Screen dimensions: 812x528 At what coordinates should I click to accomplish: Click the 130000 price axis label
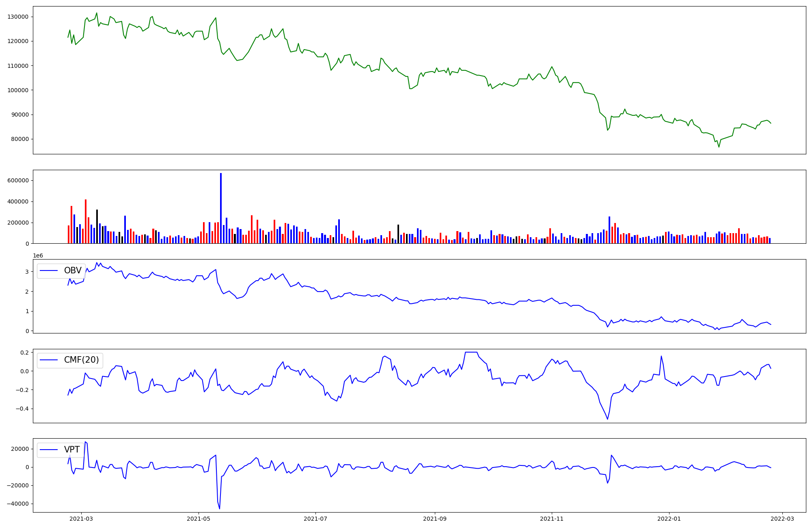[18, 17]
